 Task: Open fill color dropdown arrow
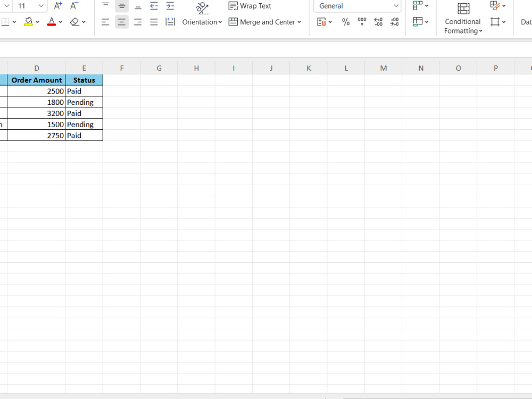click(x=37, y=22)
